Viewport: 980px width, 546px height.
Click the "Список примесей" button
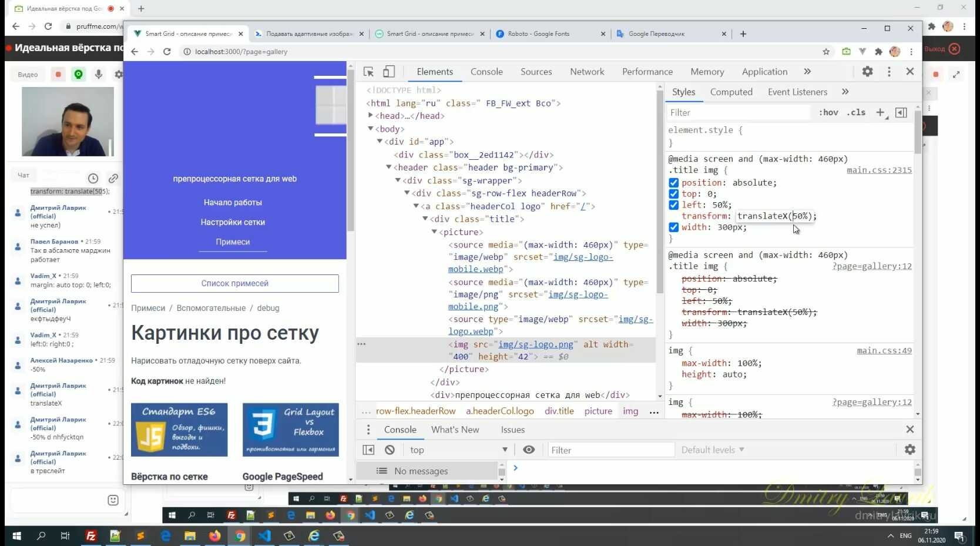[235, 283]
